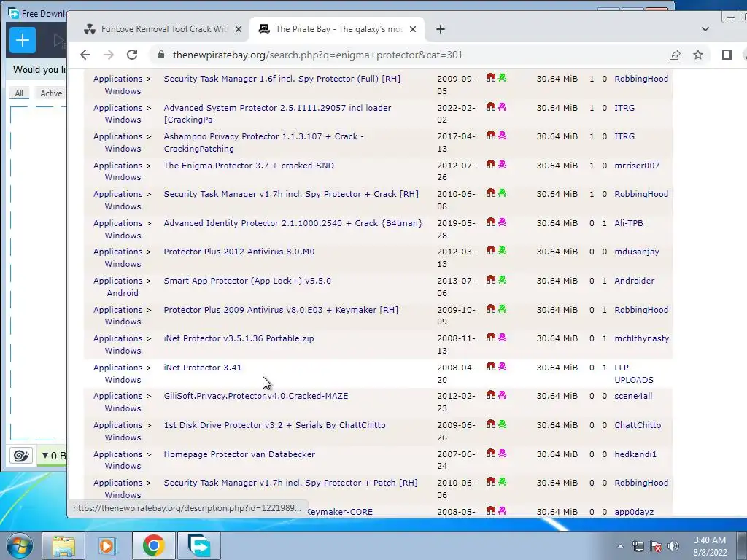Select the Active tab in Free Download Manager
Image resolution: width=747 pixels, height=560 pixels.
51,93
